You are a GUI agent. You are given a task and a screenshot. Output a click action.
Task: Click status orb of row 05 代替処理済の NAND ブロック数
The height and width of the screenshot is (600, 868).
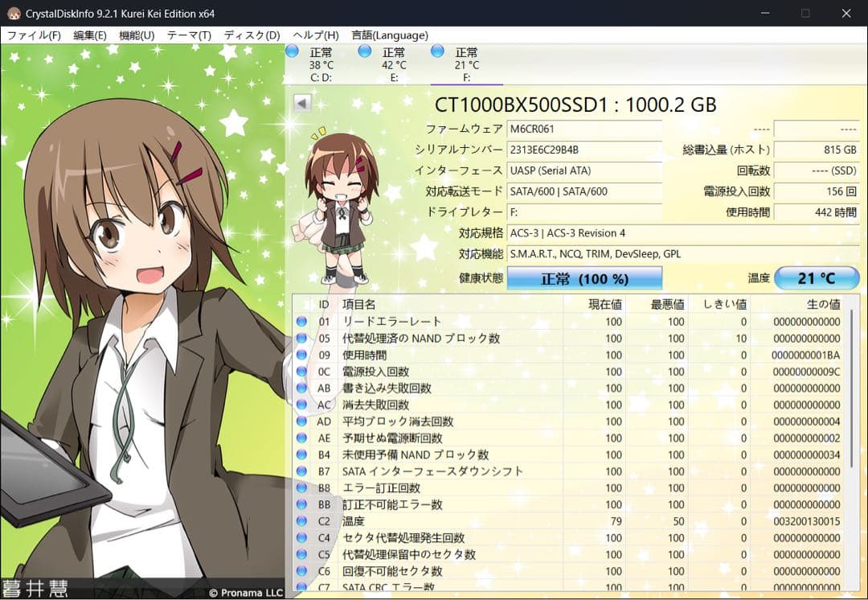301,338
